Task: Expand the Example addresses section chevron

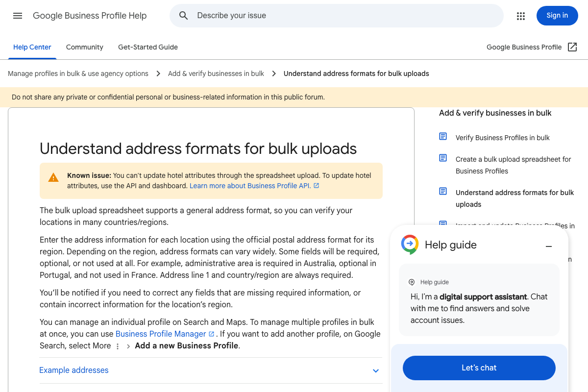Action: [x=376, y=371]
